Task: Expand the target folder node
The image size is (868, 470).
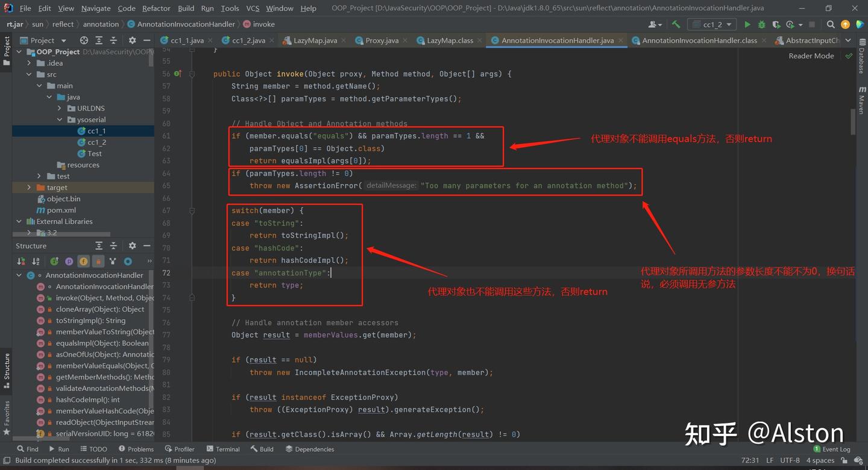Action: (x=30, y=188)
